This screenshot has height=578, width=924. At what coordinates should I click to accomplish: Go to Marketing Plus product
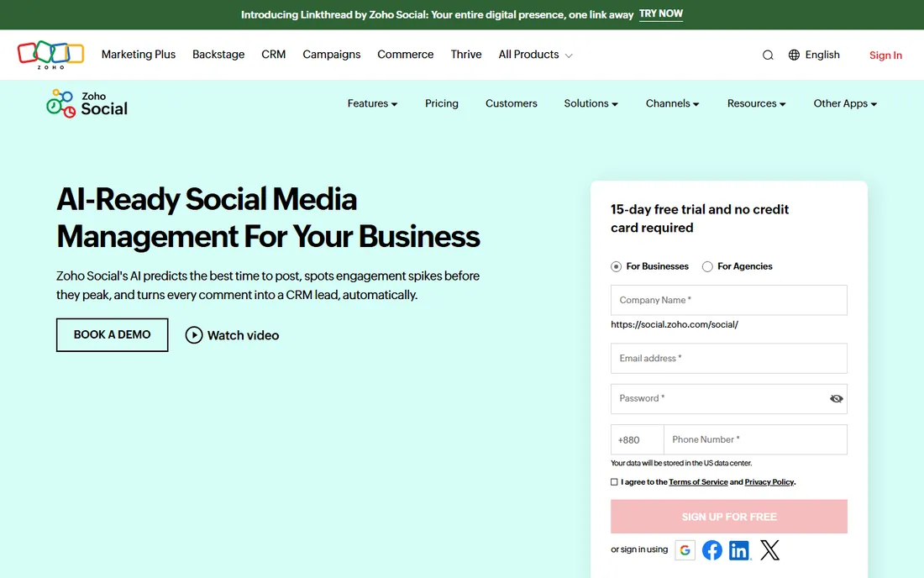[139, 55]
